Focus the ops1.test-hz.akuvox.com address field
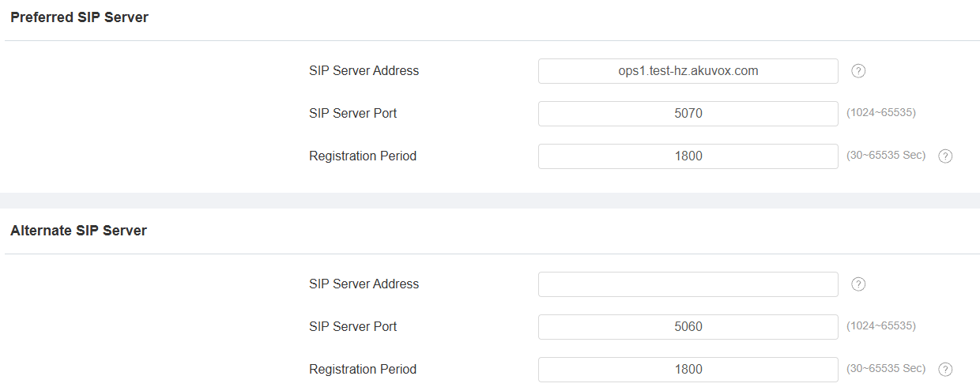980x391 pixels. click(x=688, y=71)
